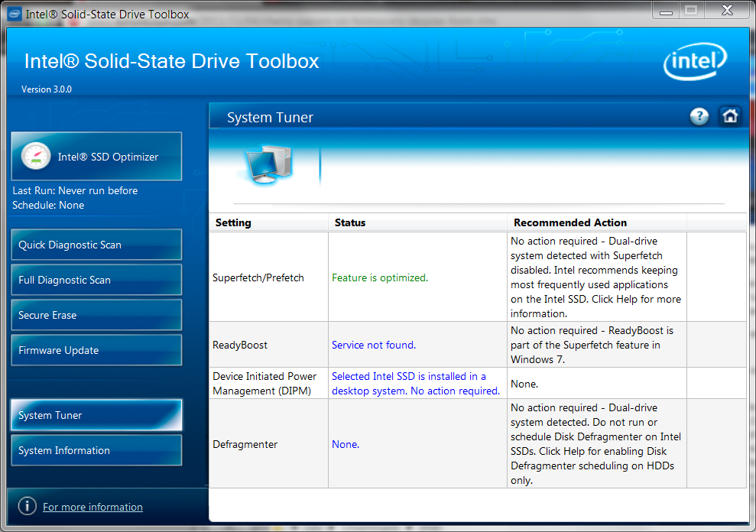Screen dimensions: 756x532
Task: Select the Superfetch/Prefetch row
Action: tap(258, 277)
